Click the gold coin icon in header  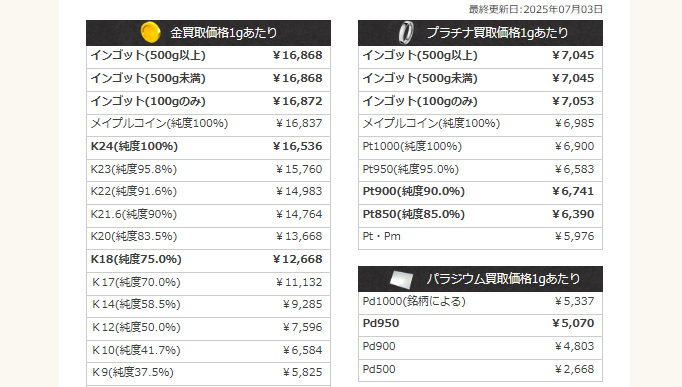click(x=150, y=33)
